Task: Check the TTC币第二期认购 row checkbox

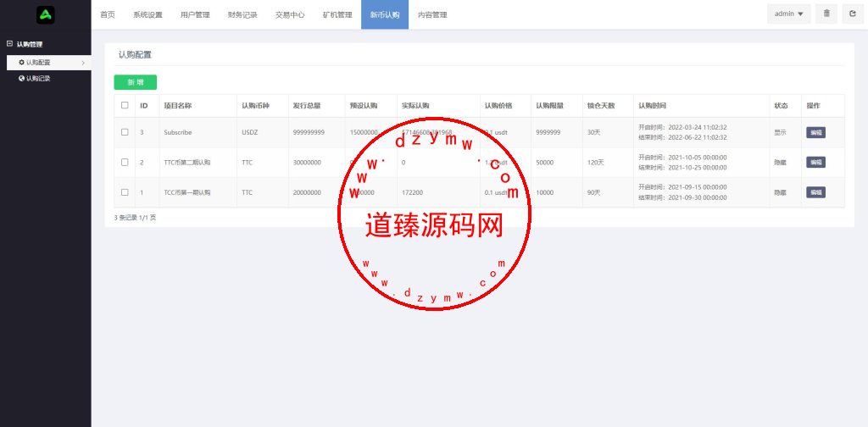Action: pos(125,162)
